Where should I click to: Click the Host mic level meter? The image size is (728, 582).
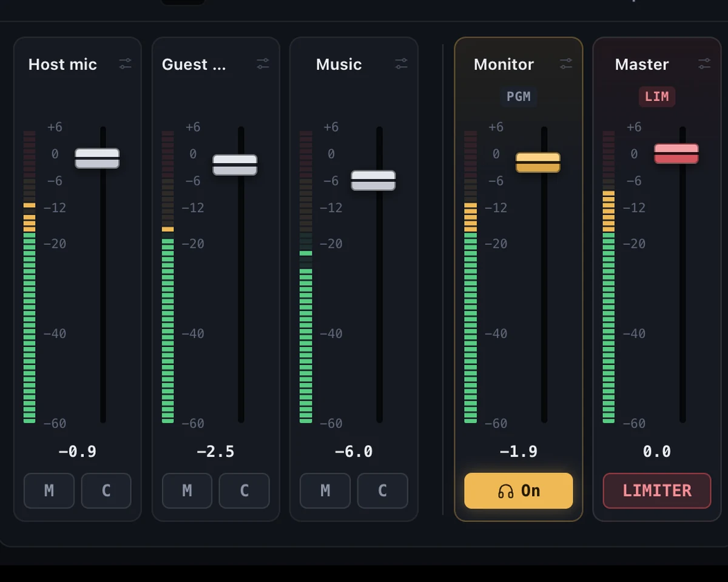point(30,276)
